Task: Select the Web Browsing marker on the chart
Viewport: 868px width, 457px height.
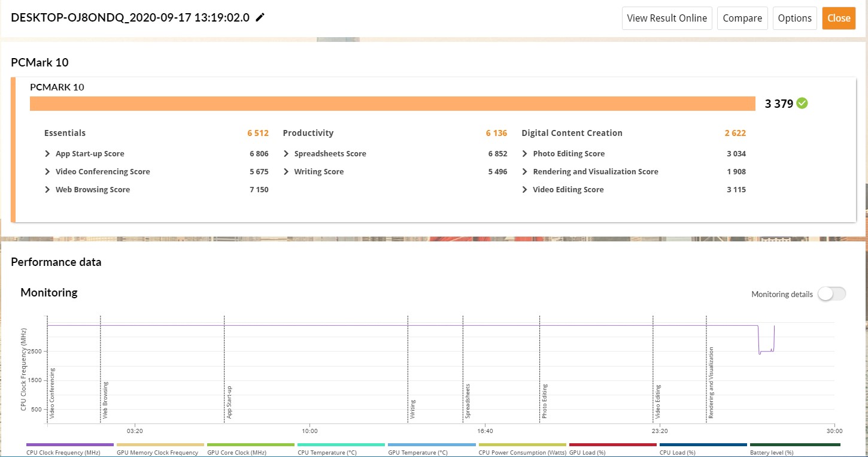Action: 105,400
